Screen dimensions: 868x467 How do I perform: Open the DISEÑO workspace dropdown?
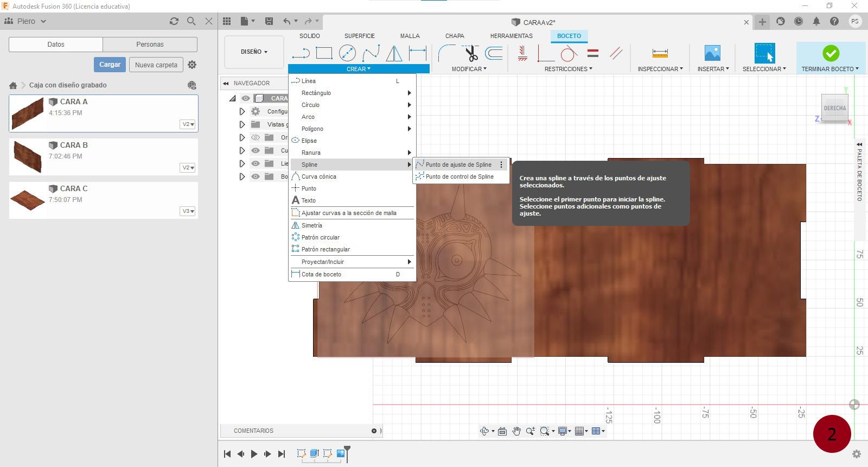point(254,52)
